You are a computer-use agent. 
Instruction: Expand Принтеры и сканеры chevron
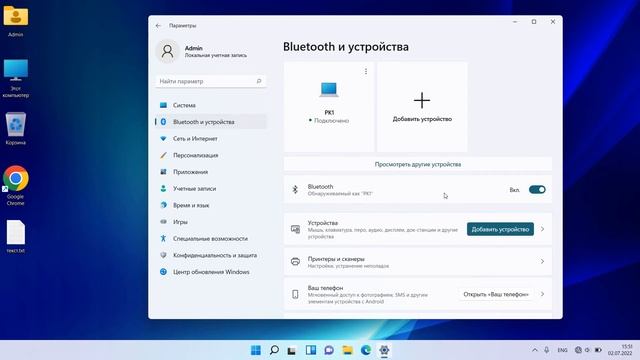tap(542, 262)
